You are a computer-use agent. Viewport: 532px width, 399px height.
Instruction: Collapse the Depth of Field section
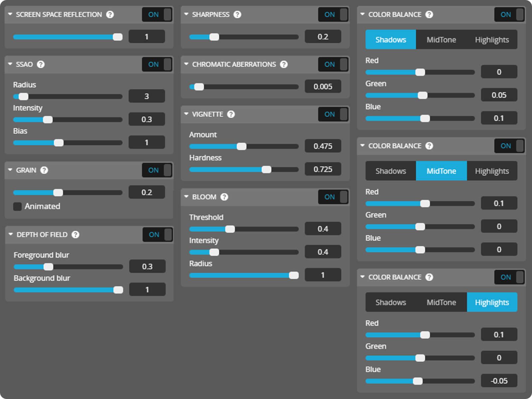point(11,234)
